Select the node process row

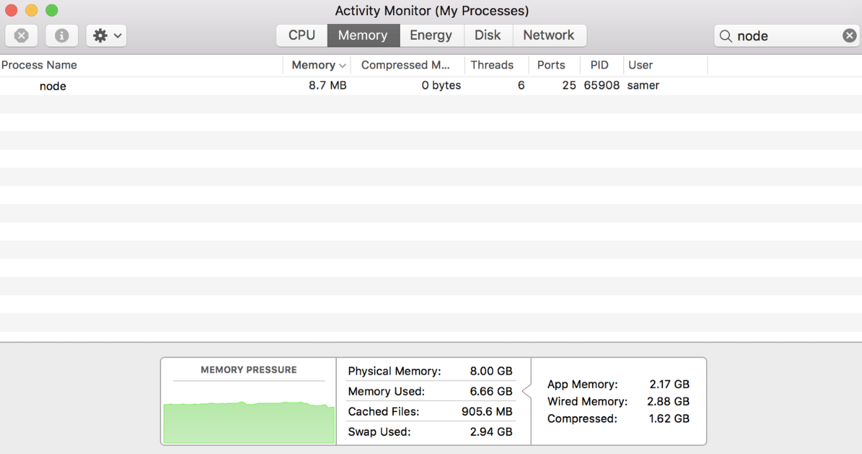pyautogui.click(x=431, y=86)
